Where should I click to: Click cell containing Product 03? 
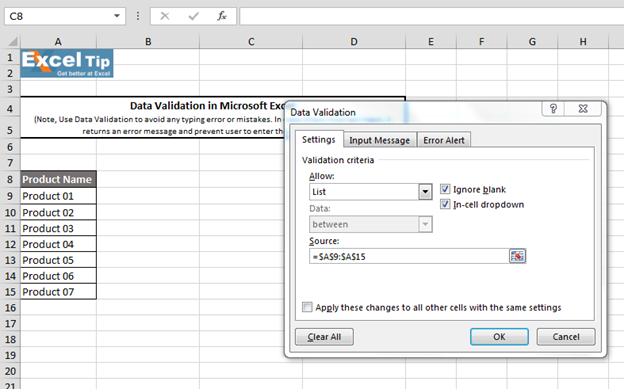coord(58,228)
